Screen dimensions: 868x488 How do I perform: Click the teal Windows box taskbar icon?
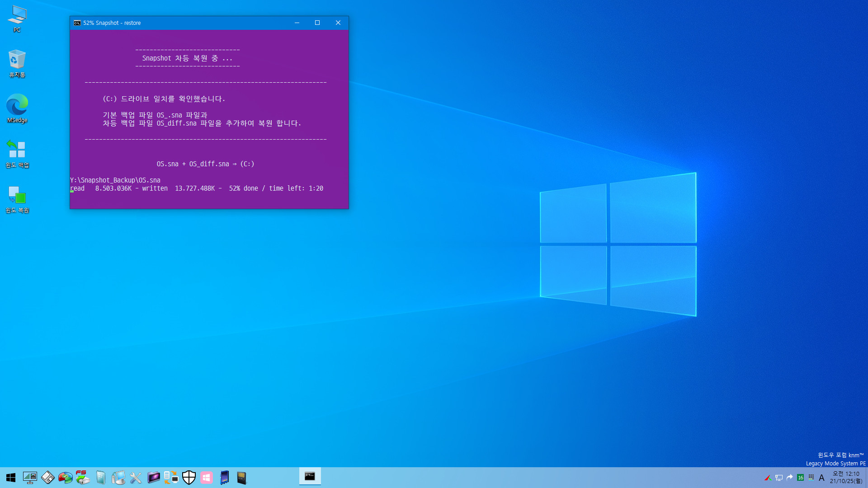[100, 478]
